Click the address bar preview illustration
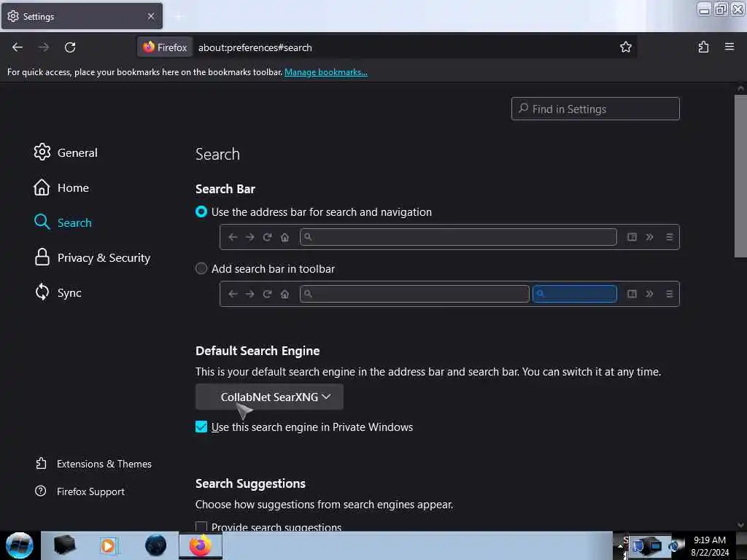 click(449, 237)
